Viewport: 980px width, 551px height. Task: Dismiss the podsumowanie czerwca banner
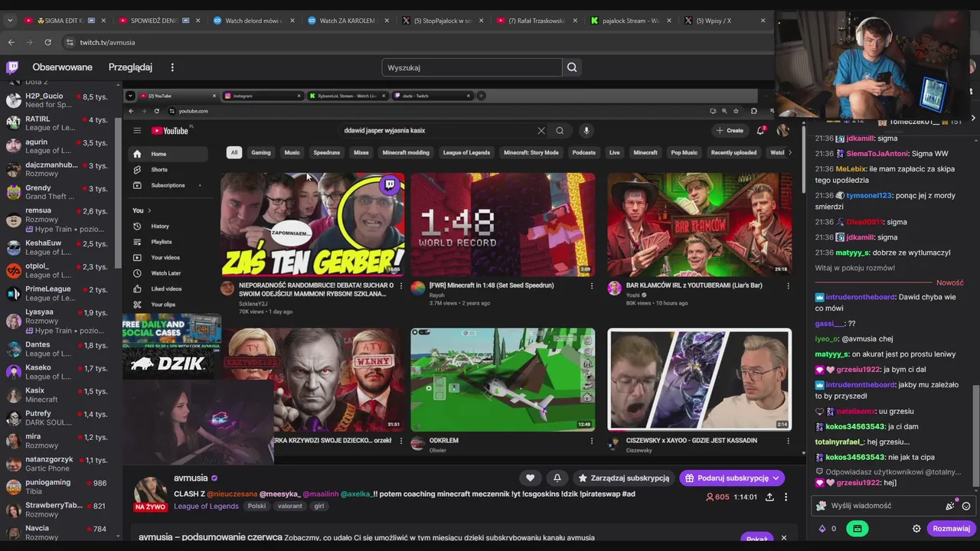click(x=783, y=538)
